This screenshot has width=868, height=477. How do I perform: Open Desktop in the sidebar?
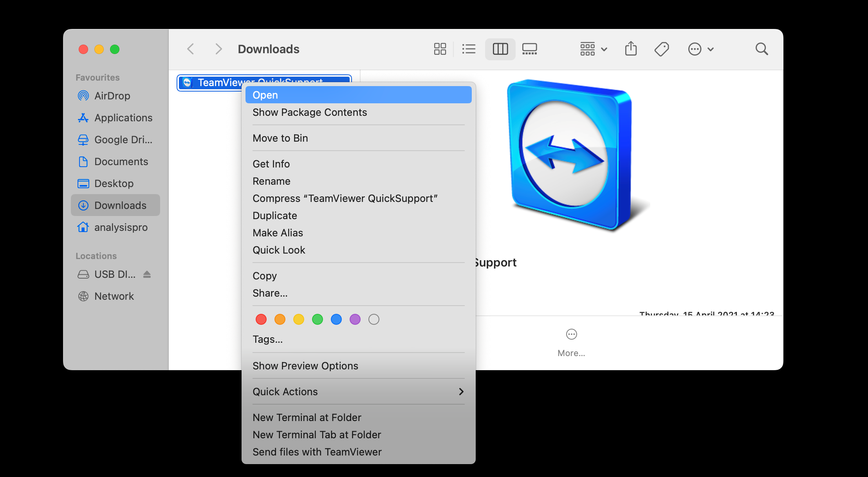point(115,184)
